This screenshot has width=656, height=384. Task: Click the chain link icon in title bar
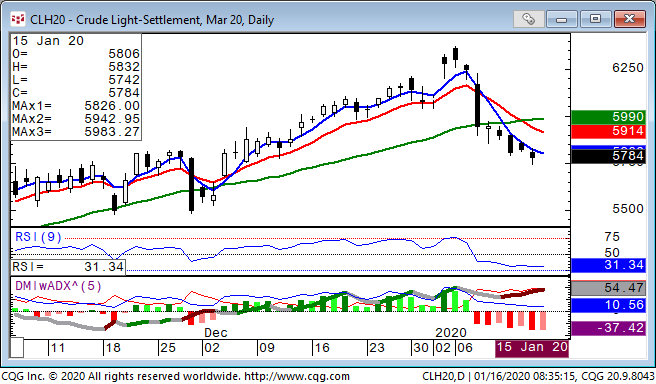(x=528, y=19)
